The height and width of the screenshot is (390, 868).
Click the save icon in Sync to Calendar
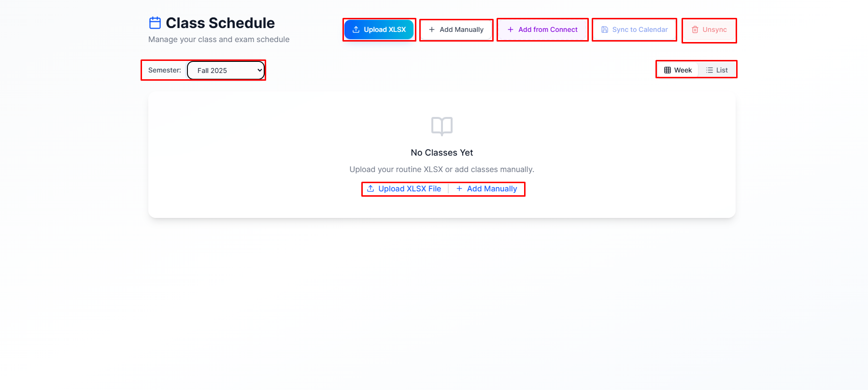click(x=604, y=29)
